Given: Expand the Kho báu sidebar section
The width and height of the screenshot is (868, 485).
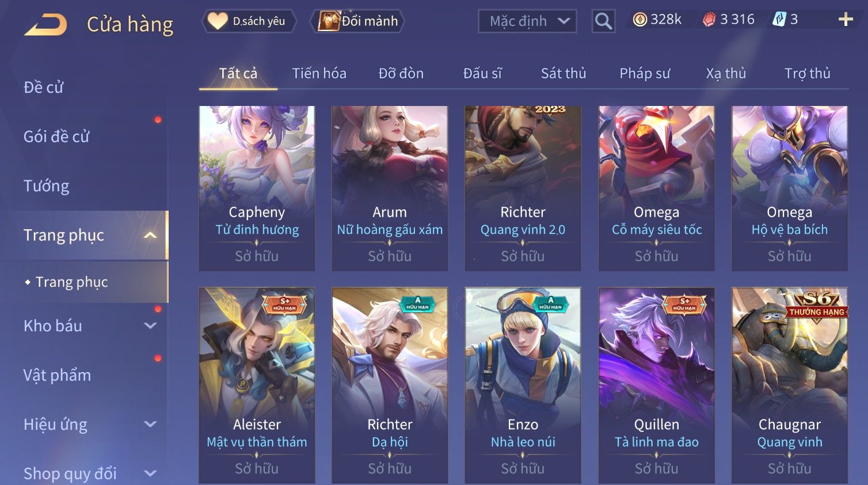Looking at the screenshot, I should 150,325.
